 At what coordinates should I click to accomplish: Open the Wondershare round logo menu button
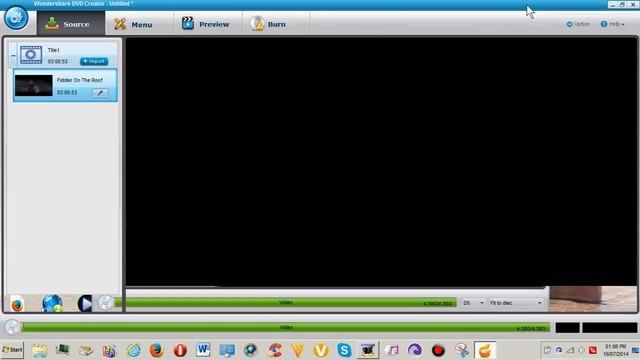(16, 18)
